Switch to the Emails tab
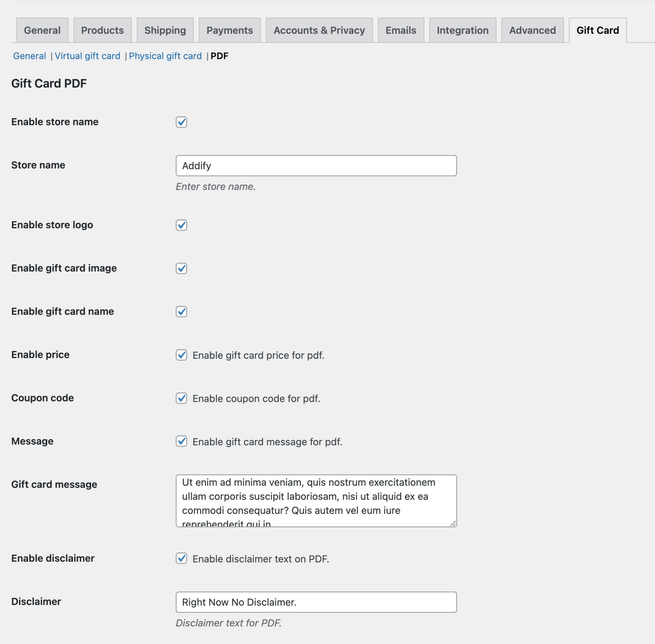The width and height of the screenshot is (655, 644). click(401, 30)
